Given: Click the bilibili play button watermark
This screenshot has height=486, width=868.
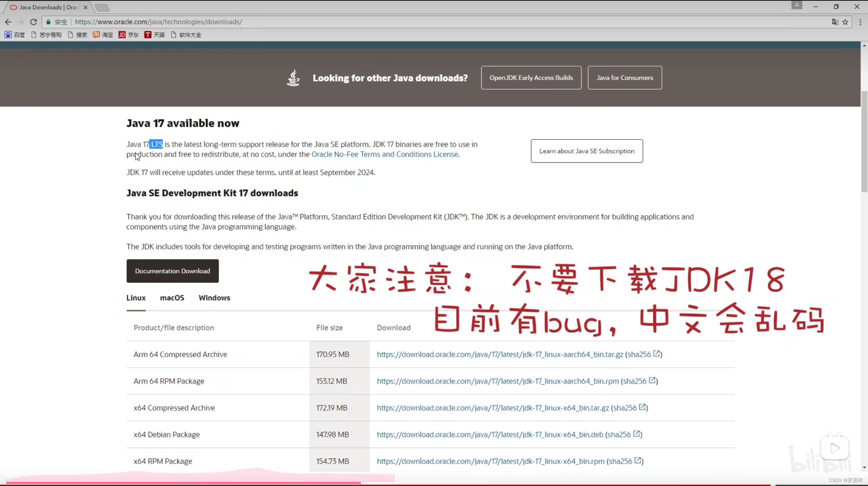Looking at the screenshot, I should click(x=835, y=448).
